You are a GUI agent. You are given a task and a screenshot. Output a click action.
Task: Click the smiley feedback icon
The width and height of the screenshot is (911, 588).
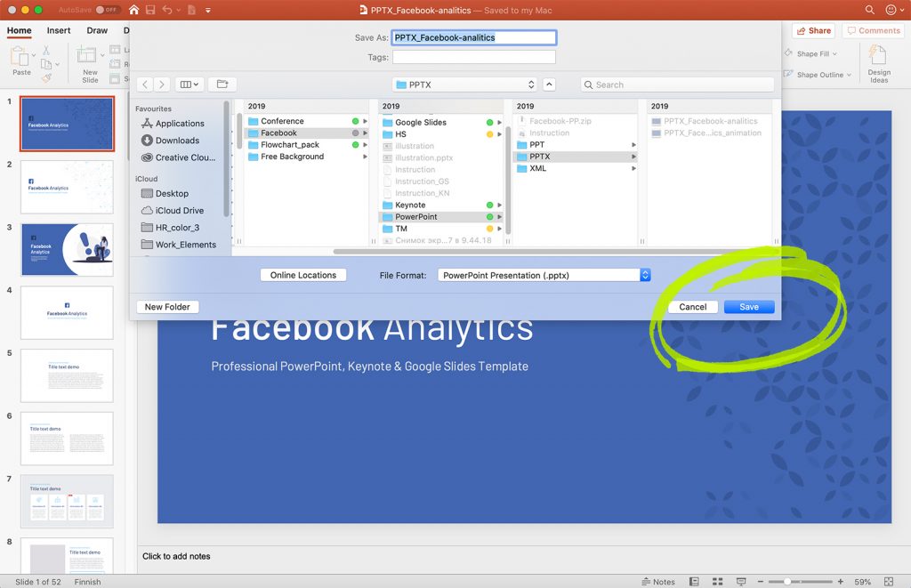(891, 10)
